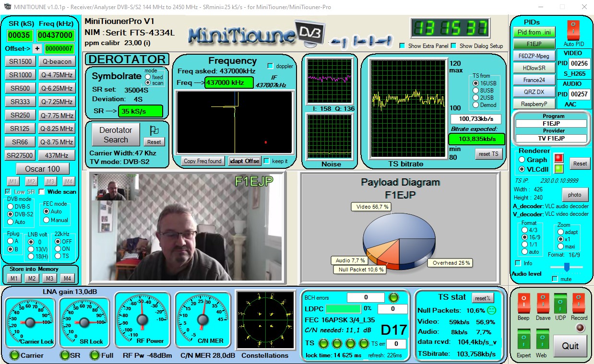Toggle Show Dialog Setup checkbox

453,46
